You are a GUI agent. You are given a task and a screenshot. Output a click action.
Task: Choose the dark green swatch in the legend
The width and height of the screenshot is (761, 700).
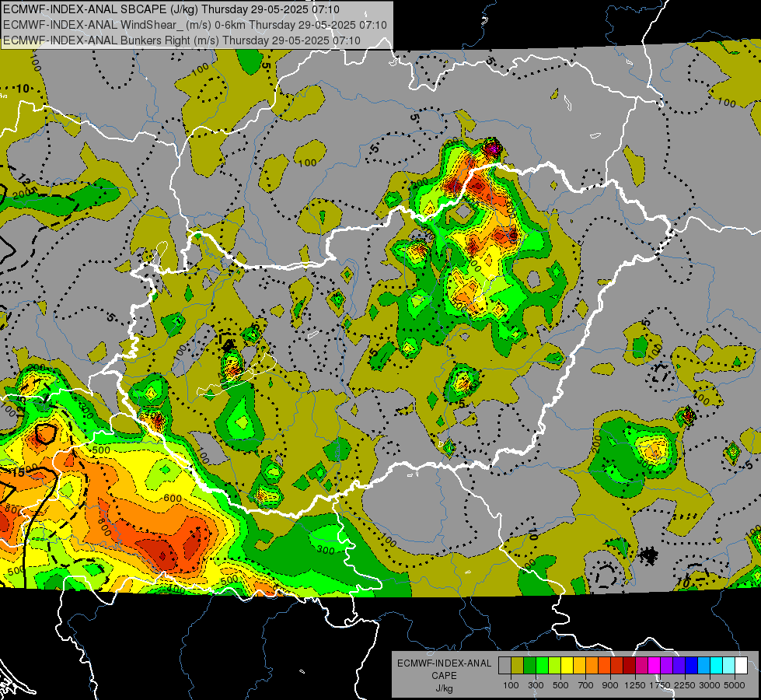coord(529,666)
